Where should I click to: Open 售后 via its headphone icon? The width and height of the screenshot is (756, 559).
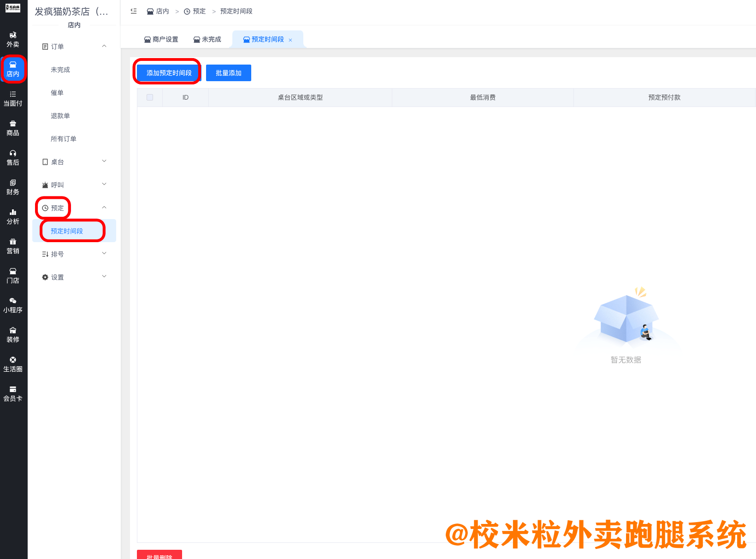(x=13, y=157)
